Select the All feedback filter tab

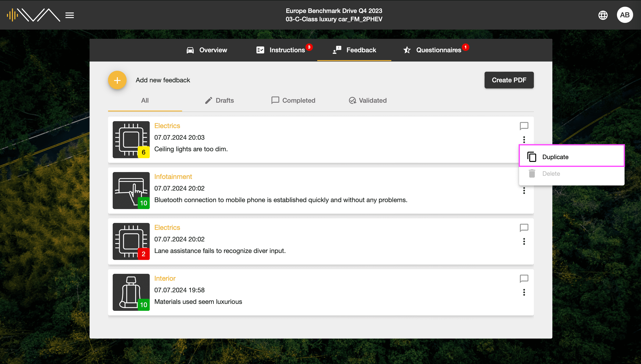(145, 100)
